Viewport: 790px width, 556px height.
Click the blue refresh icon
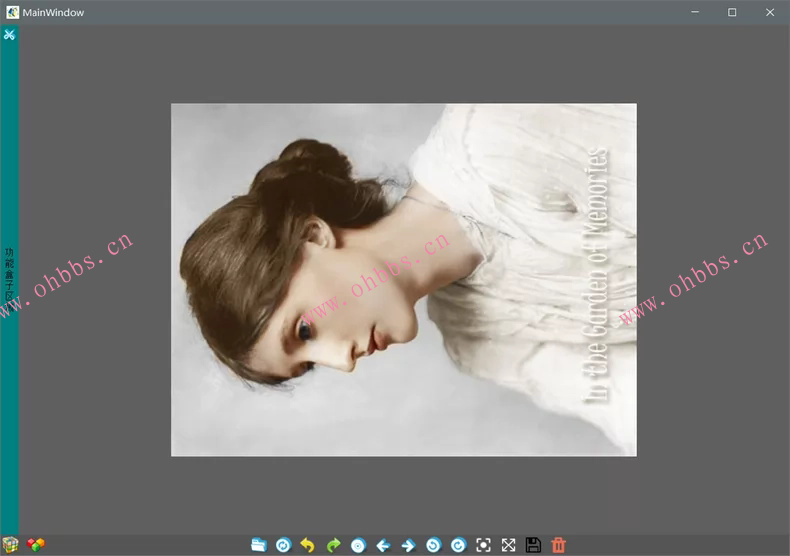(x=283, y=545)
